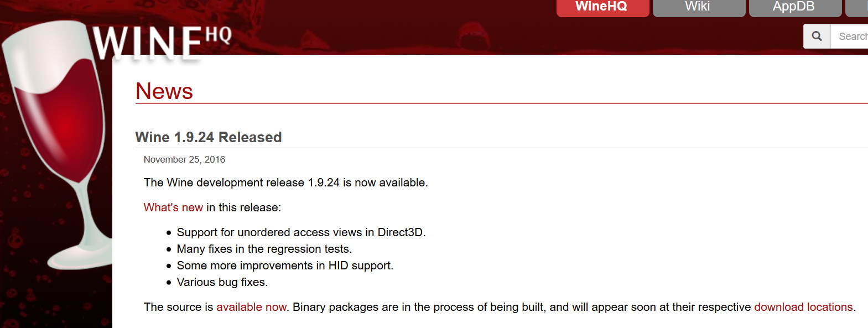This screenshot has height=328, width=868.
Task: Follow the "available now" source link
Action: [251, 307]
